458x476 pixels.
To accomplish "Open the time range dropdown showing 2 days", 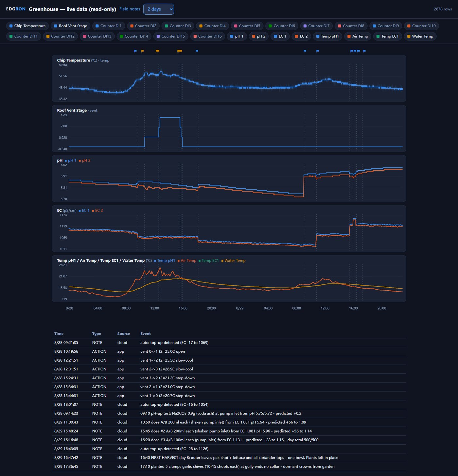I will (158, 9).
